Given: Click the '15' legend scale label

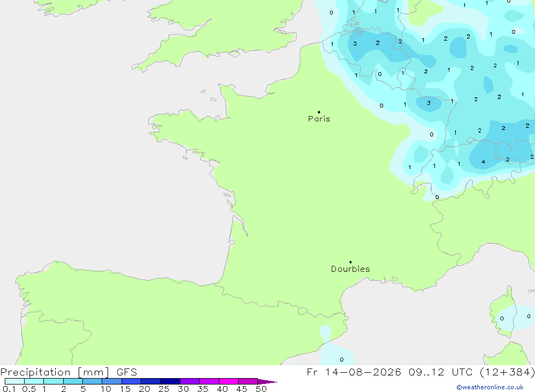Looking at the screenshot, I should (x=125, y=389).
